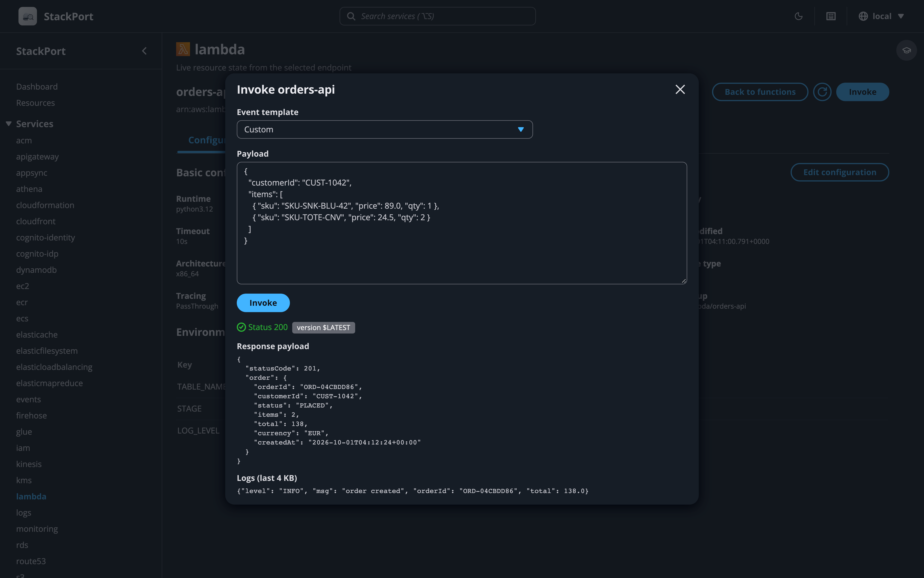Open the Event template Custom dropdown
This screenshot has height=578, width=924.
[384, 130]
